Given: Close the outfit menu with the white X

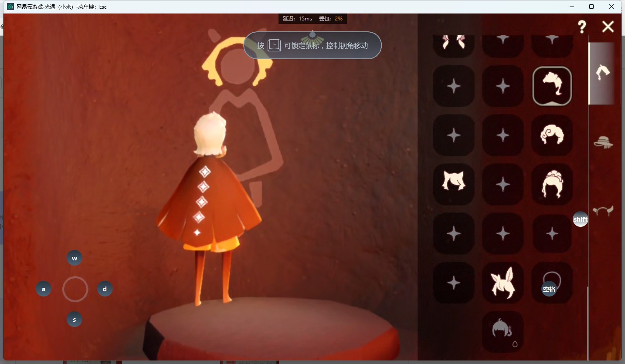Looking at the screenshot, I should (x=608, y=27).
